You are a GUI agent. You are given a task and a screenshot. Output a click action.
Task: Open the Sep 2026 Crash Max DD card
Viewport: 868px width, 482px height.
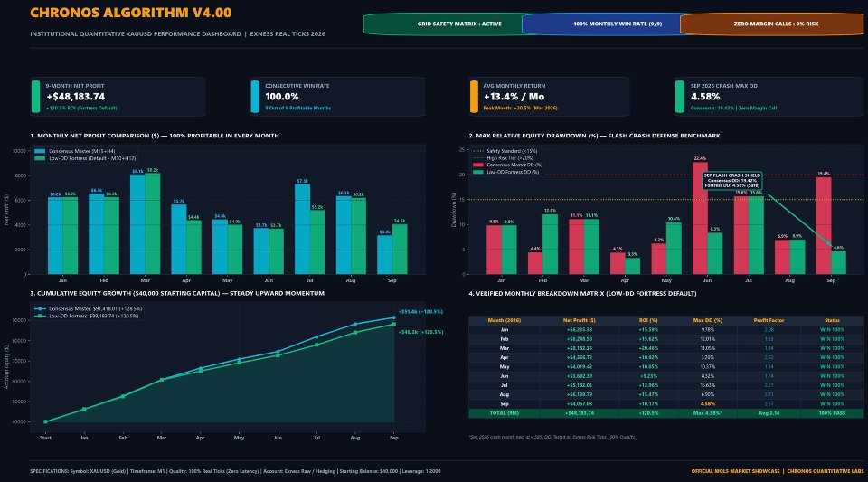769,97
